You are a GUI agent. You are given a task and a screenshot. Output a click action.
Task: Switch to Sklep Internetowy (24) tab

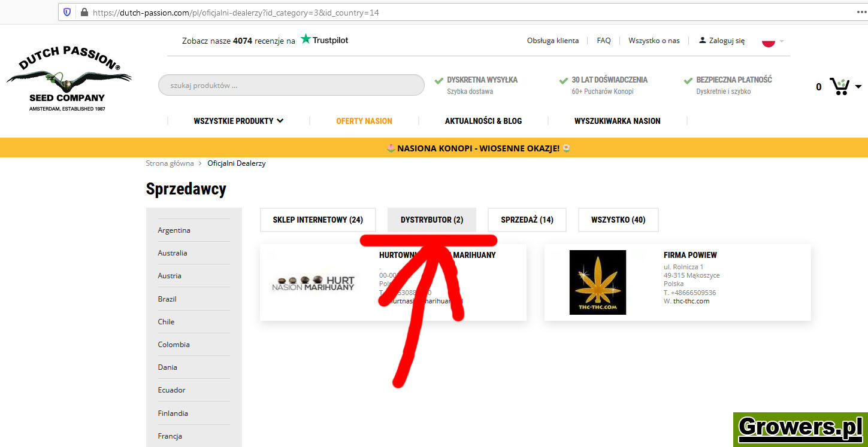pos(317,220)
